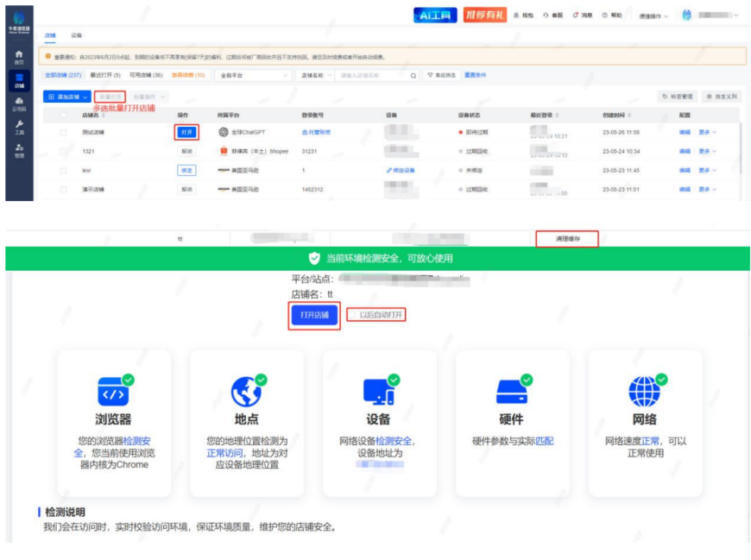Image resolution: width=751 pixels, height=560 pixels.
Task: Click the 硬件 hardware drive icon
Action: 511,393
